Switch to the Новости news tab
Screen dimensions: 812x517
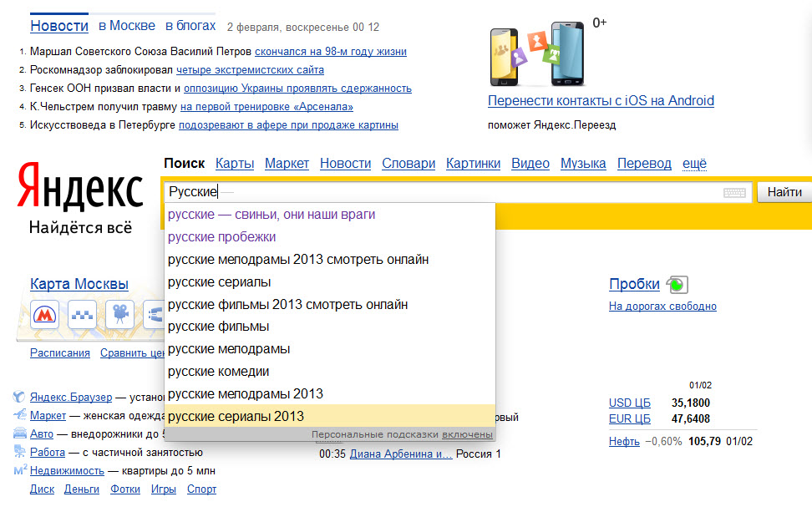pyautogui.click(x=59, y=26)
